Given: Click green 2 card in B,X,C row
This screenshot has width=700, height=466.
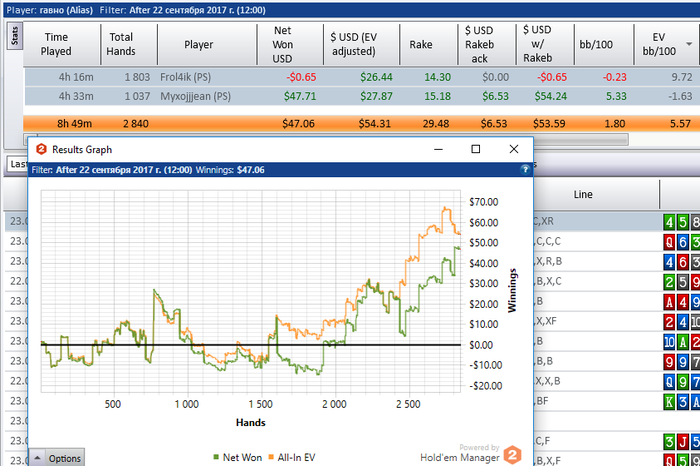Looking at the screenshot, I should pos(669,282).
